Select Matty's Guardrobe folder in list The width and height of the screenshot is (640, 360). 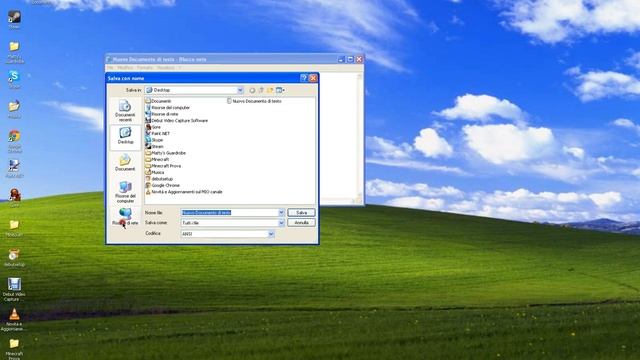coord(166,153)
